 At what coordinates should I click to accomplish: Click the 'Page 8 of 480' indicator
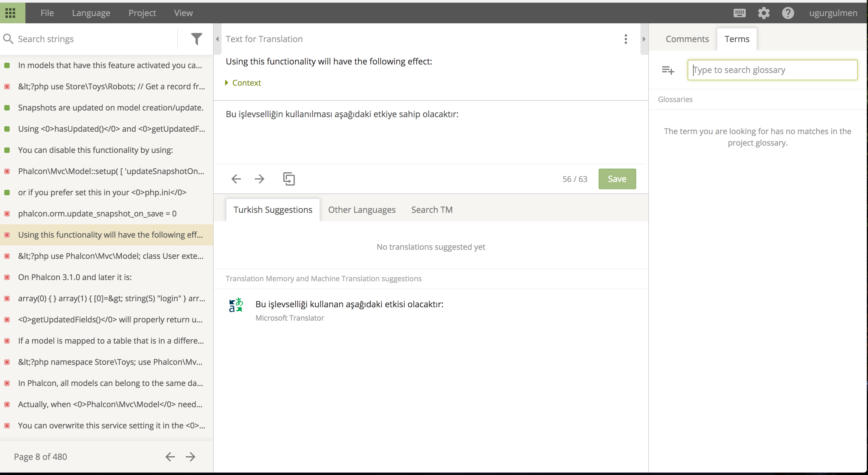point(41,457)
